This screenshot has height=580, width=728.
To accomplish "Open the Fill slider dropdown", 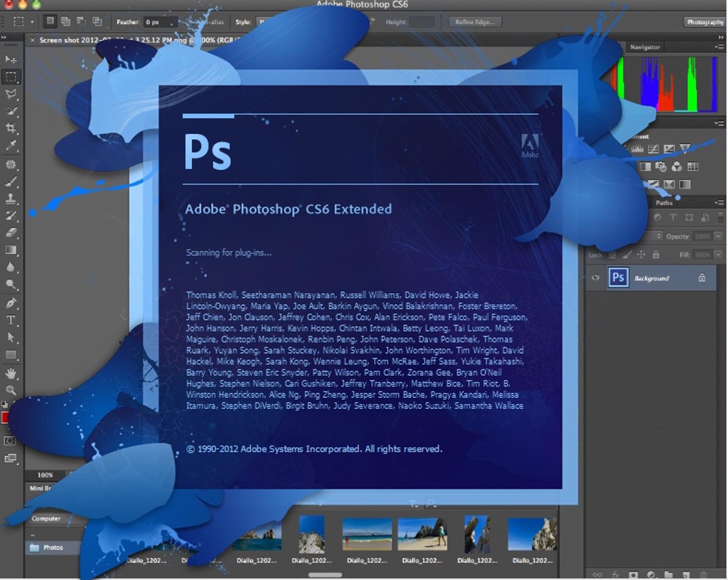I will [x=719, y=255].
